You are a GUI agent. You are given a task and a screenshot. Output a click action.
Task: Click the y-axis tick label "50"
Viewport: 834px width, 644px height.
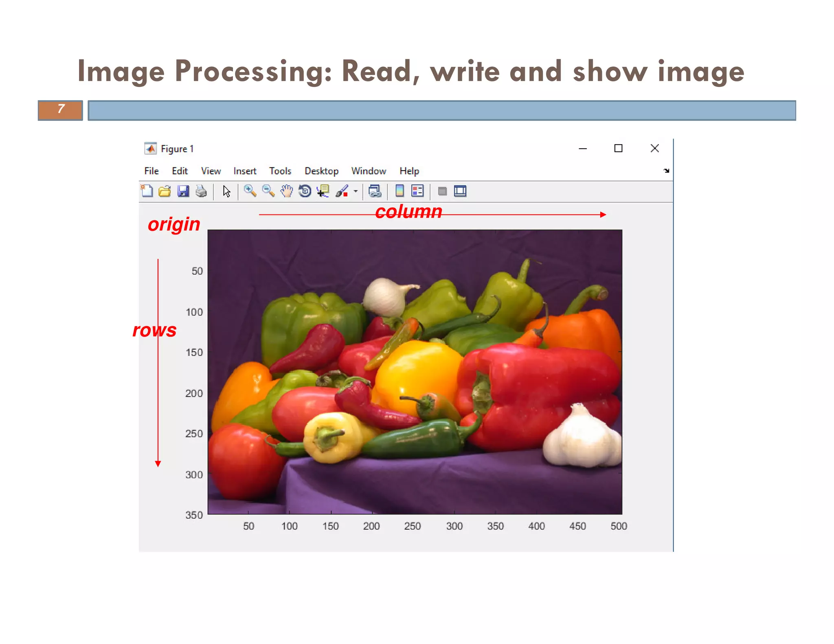(x=197, y=271)
